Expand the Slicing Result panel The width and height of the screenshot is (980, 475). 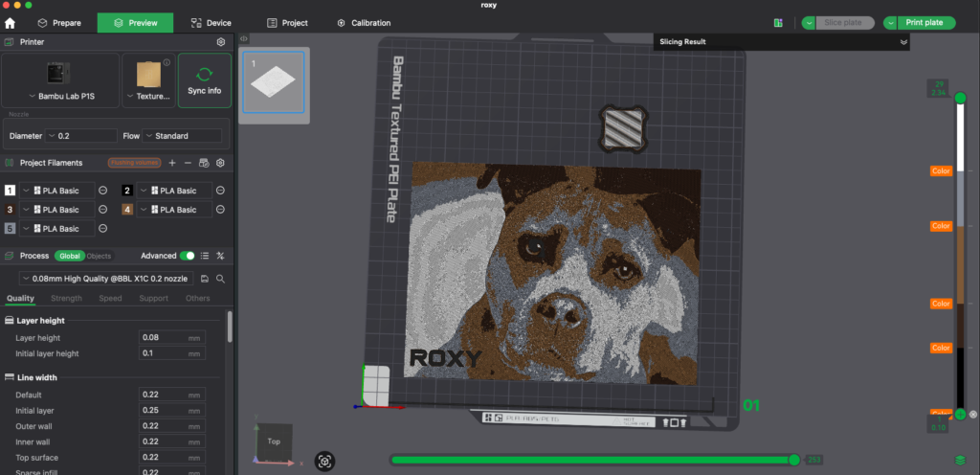pyautogui.click(x=902, y=42)
